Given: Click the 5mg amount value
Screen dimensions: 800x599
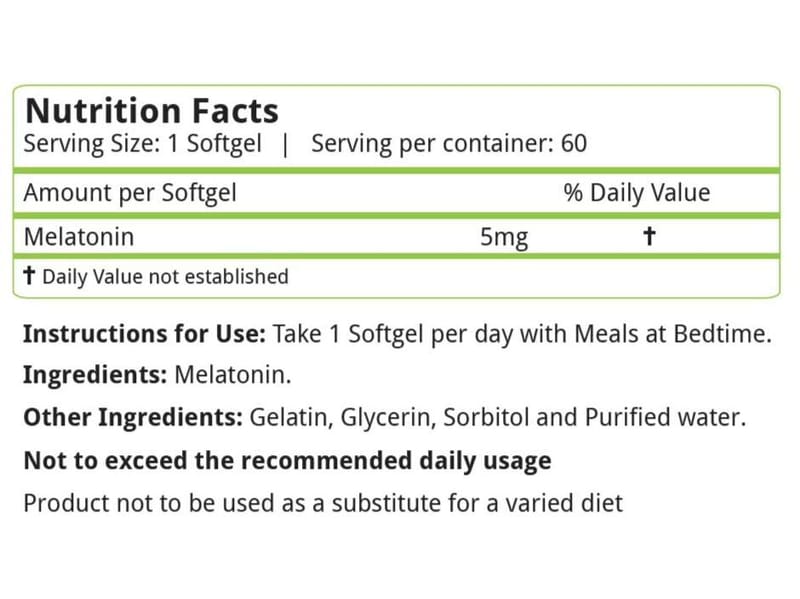Looking at the screenshot, I should 504,238.
